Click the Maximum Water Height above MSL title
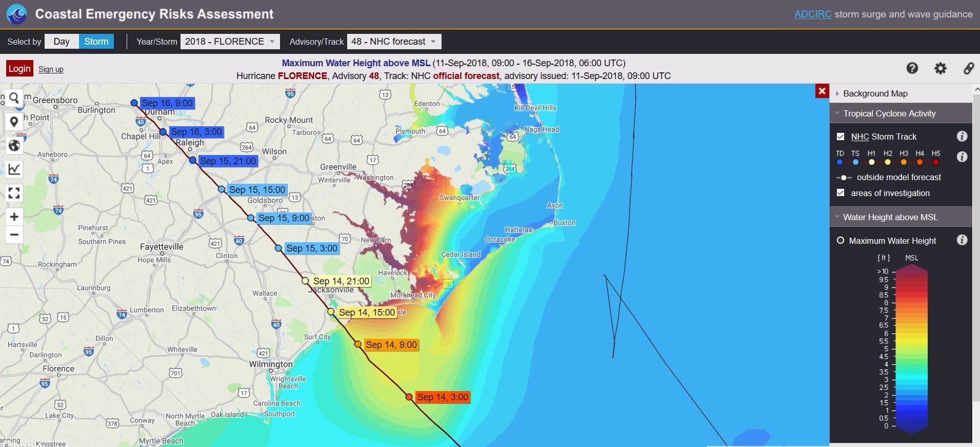This screenshot has height=447, width=980. click(x=356, y=63)
